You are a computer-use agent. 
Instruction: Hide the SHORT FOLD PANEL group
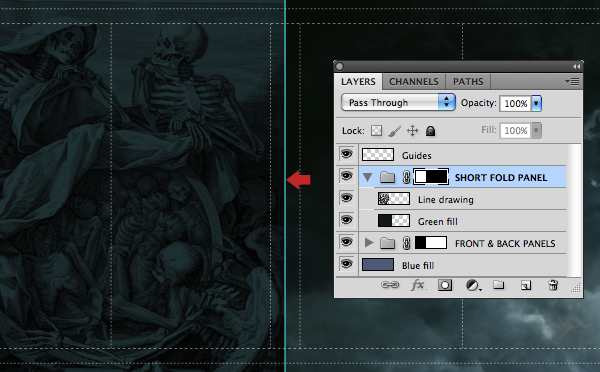point(347,176)
